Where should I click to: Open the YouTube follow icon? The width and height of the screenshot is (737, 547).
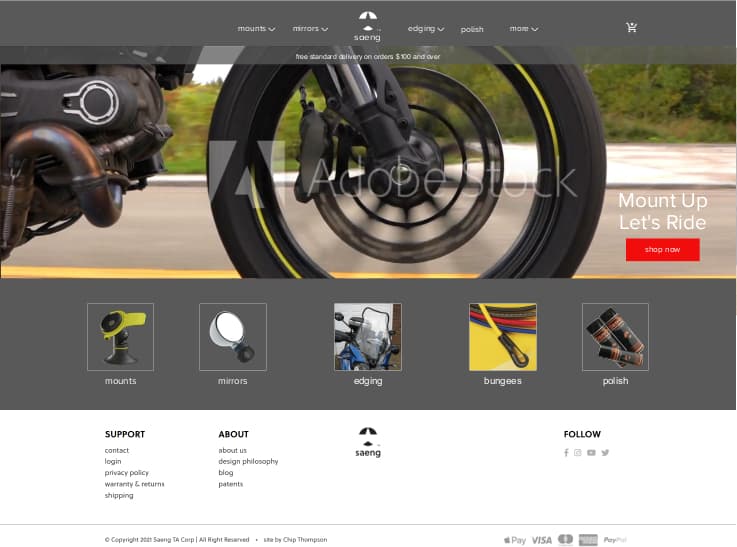(x=591, y=453)
